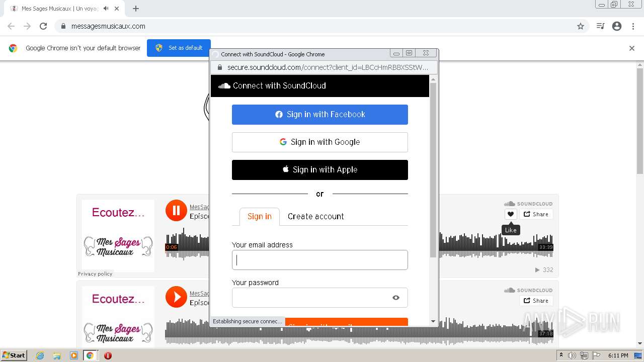Reload the messagesmusicaux.com page
The width and height of the screenshot is (644, 362).
(43, 26)
